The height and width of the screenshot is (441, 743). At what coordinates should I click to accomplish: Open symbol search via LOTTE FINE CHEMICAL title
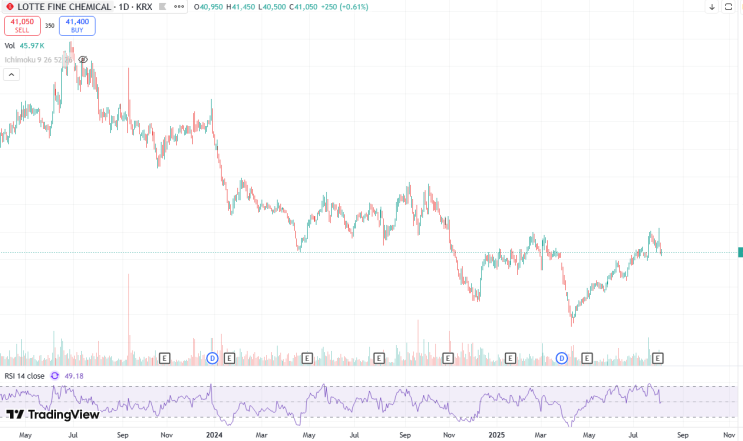tap(64, 7)
